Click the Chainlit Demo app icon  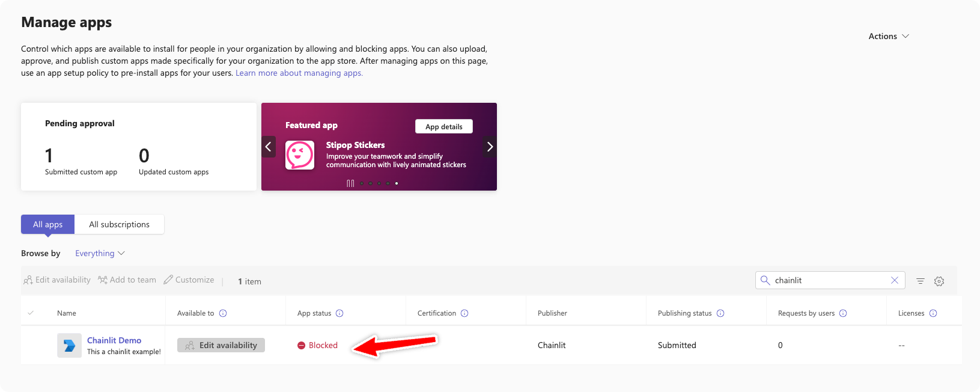(69, 345)
